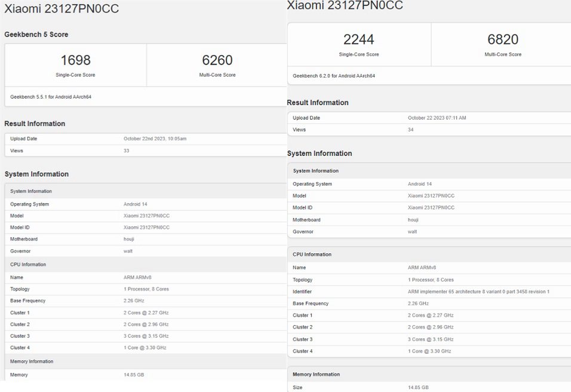Select "2 Cores @ 2.96 GHz" in Geekbench 6 result
571x392 pixels.
(x=431, y=327)
